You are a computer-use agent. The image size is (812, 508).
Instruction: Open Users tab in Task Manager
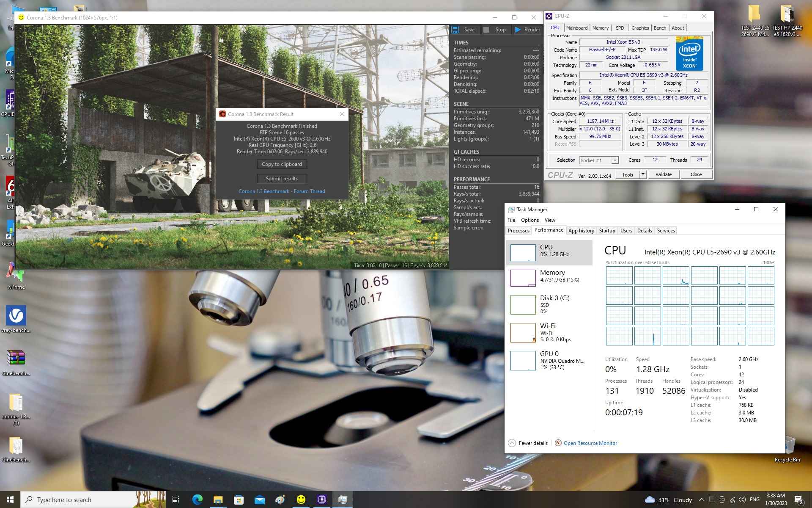626,231
